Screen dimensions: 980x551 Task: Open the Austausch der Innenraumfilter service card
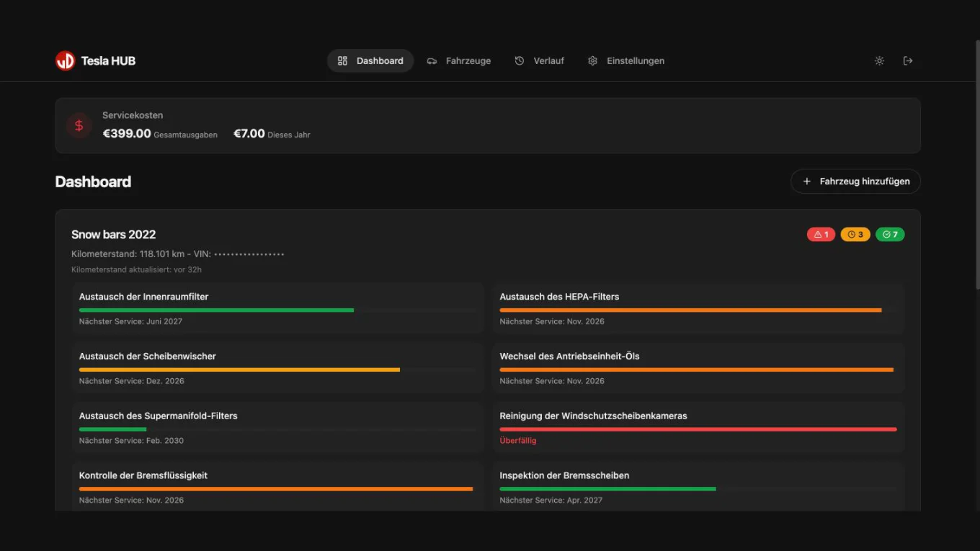[x=277, y=308]
